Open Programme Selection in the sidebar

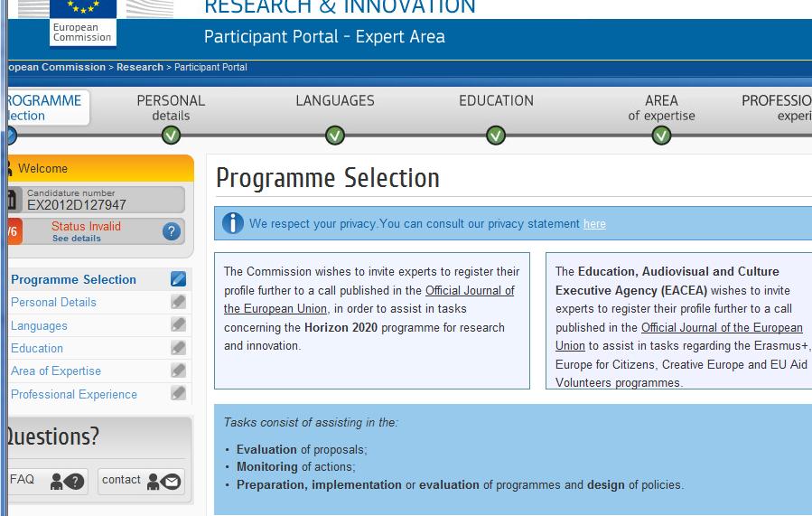tap(73, 279)
